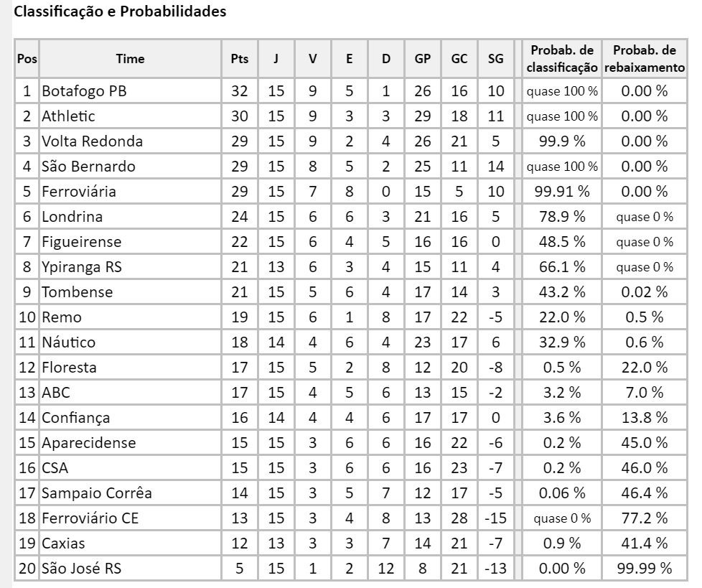Click the Sampaio Corrêa team name
This screenshot has height=588, width=702.
pyautogui.click(x=96, y=493)
